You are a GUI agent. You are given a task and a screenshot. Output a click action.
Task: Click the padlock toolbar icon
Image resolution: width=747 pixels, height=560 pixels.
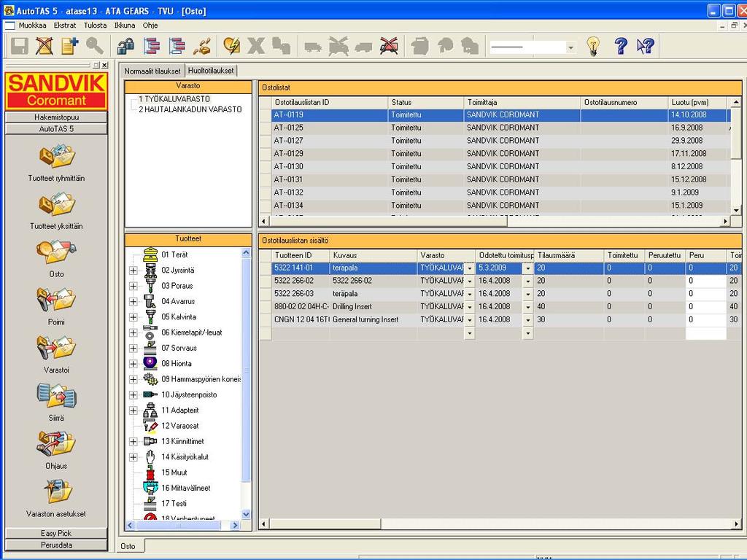(125, 46)
